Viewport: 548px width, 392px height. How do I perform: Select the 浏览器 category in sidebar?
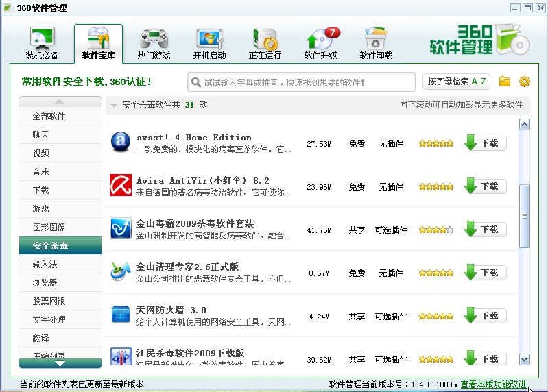45,282
